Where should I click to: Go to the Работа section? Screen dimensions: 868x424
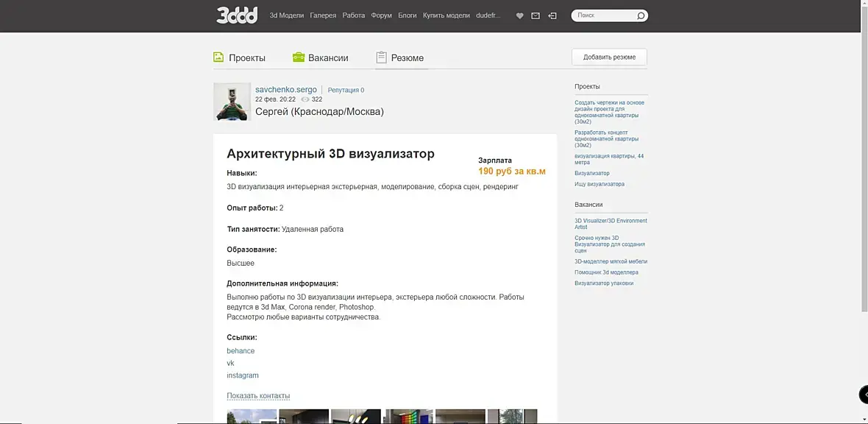click(353, 15)
